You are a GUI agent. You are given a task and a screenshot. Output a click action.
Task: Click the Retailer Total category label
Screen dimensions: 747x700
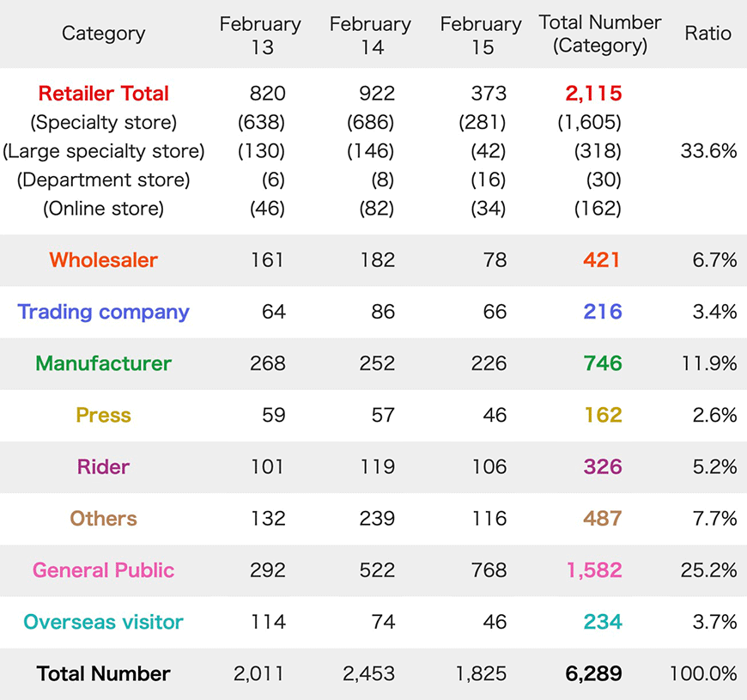point(103,94)
